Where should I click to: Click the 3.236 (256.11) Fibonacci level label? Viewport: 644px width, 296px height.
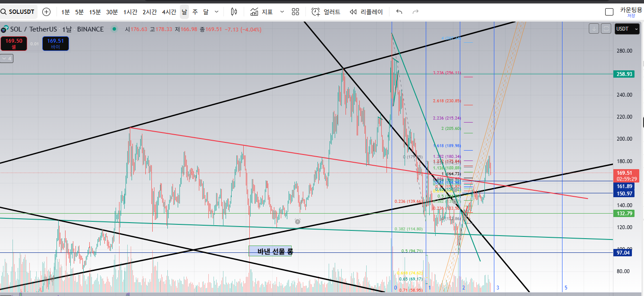click(x=446, y=73)
